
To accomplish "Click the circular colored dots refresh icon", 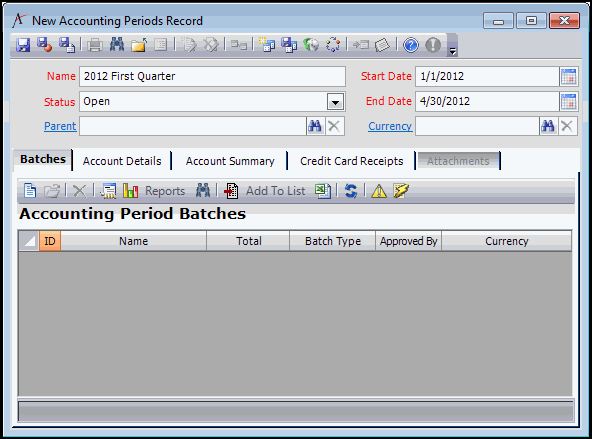I will (333, 45).
